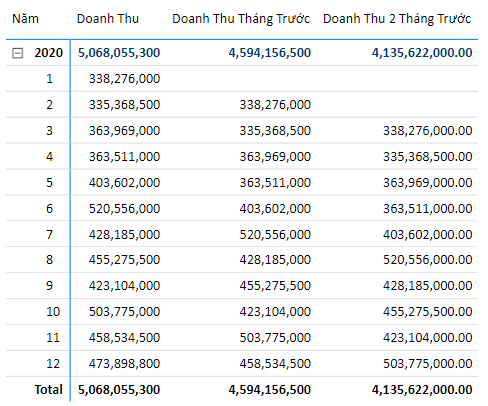Select the month 6 row label
488x406 pixels.
pyautogui.click(x=49, y=209)
